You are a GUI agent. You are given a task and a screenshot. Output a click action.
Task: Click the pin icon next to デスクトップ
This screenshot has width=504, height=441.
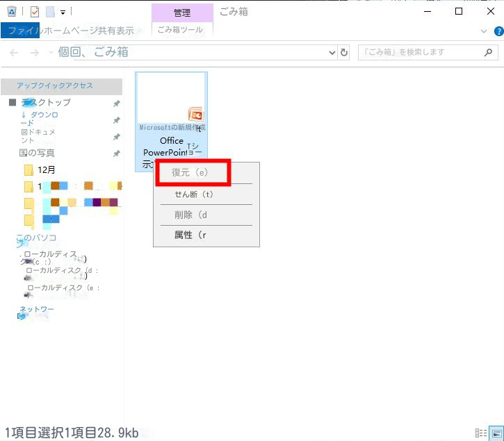click(x=116, y=103)
